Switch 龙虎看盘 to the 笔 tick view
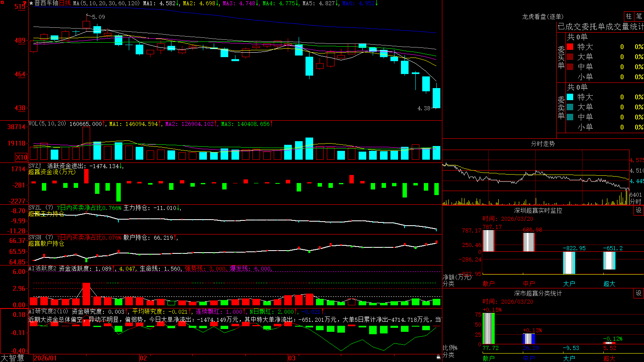Viewport: 644px width, 362px height. (x=639, y=16)
